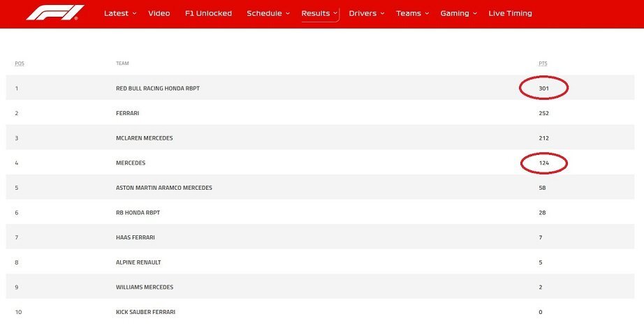The height and width of the screenshot is (328, 644).
Task: Click the POS column header
Action: pos(20,64)
